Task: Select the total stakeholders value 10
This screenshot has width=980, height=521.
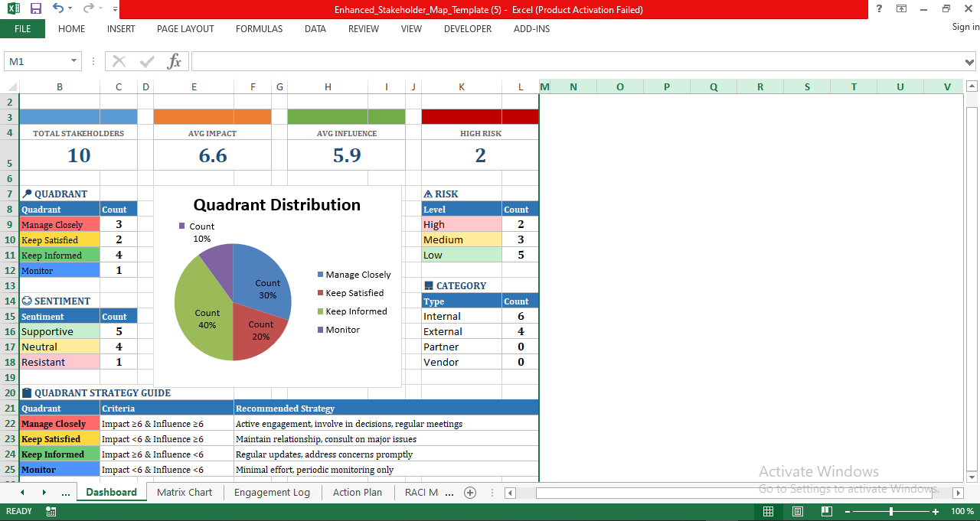Action: click(79, 156)
